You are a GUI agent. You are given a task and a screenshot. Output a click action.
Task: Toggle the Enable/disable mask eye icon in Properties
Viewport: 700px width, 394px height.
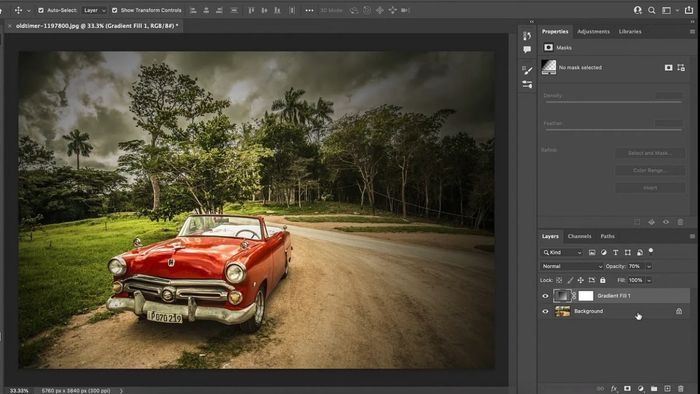[666, 222]
